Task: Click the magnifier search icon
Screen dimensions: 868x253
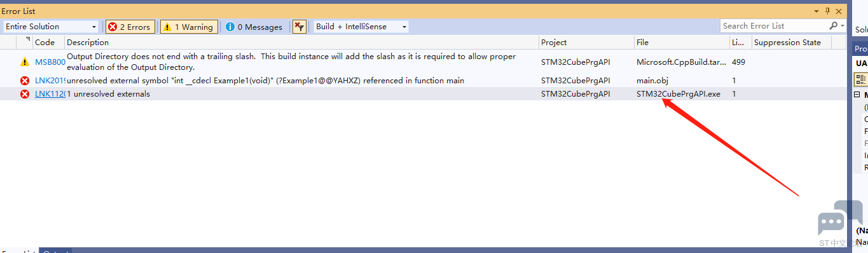Action: 834,26
